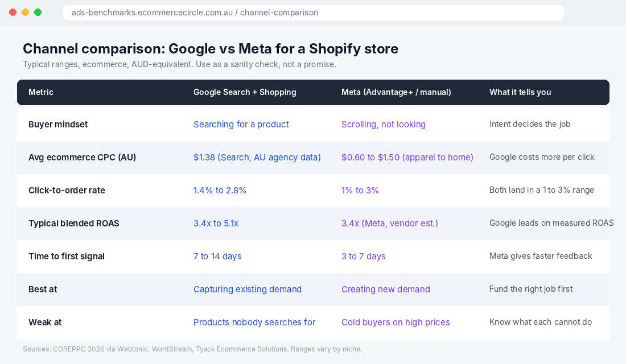Click the browser address bar URL
626x364 pixels.
(195, 13)
